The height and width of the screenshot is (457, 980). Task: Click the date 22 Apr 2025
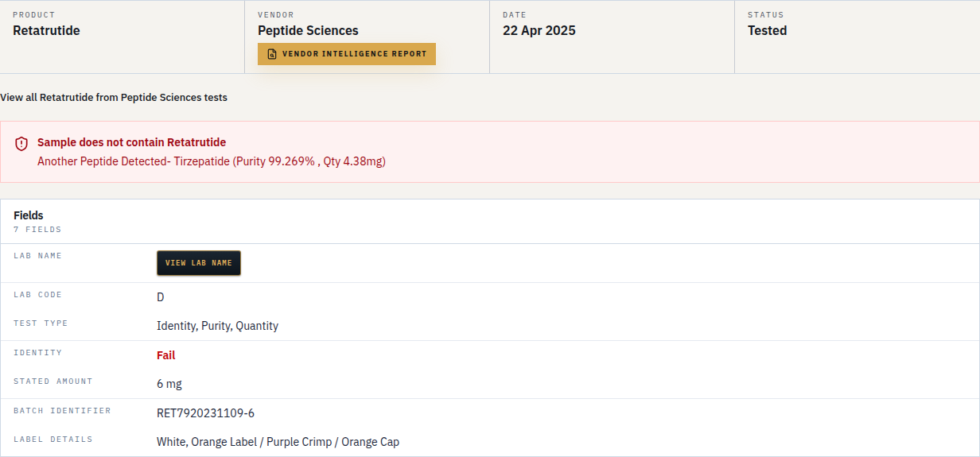pos(539,31)
